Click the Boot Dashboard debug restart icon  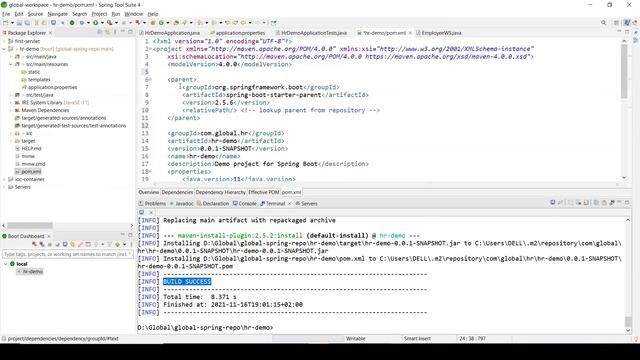point(42,244)
